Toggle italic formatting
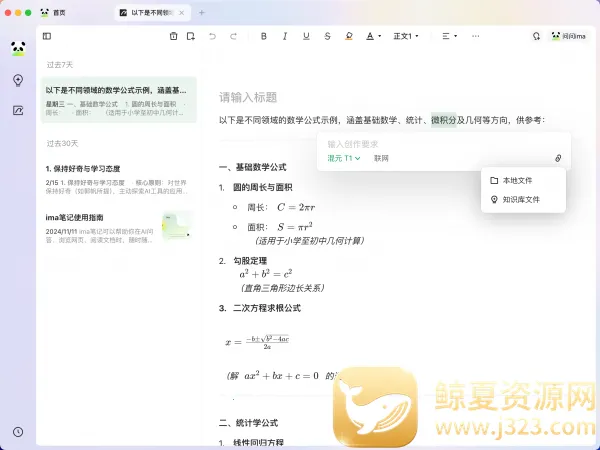The width and height of the screenshot is (600, 450). [x=285, y=36]
